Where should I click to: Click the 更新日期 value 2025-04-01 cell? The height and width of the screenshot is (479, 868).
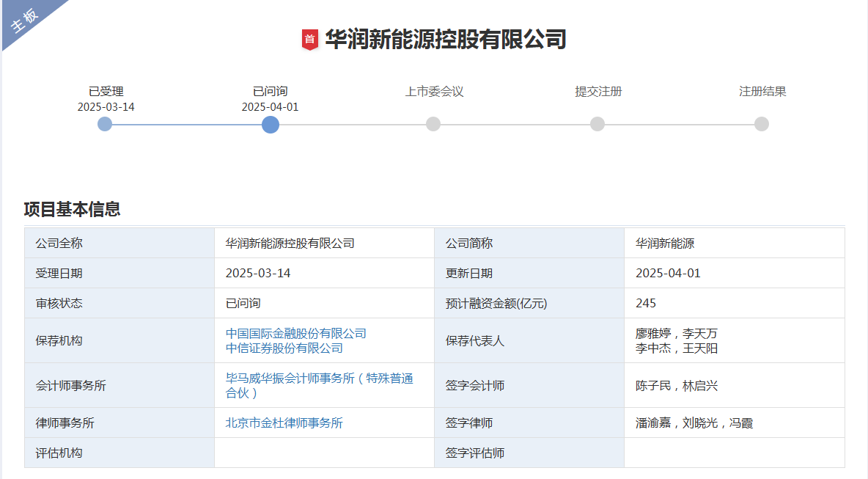pyautogui.click(x=668, y=273)
